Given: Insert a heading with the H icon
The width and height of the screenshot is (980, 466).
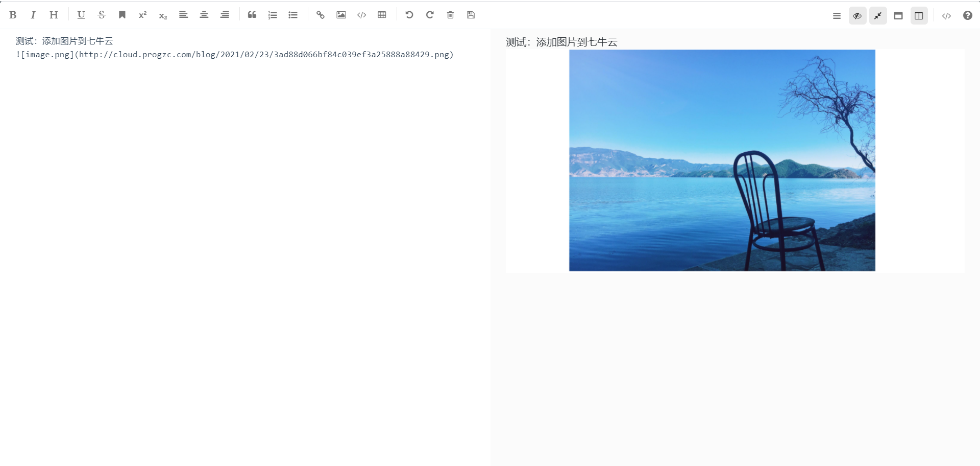Looking at the screenshot, I should [54, 15].
